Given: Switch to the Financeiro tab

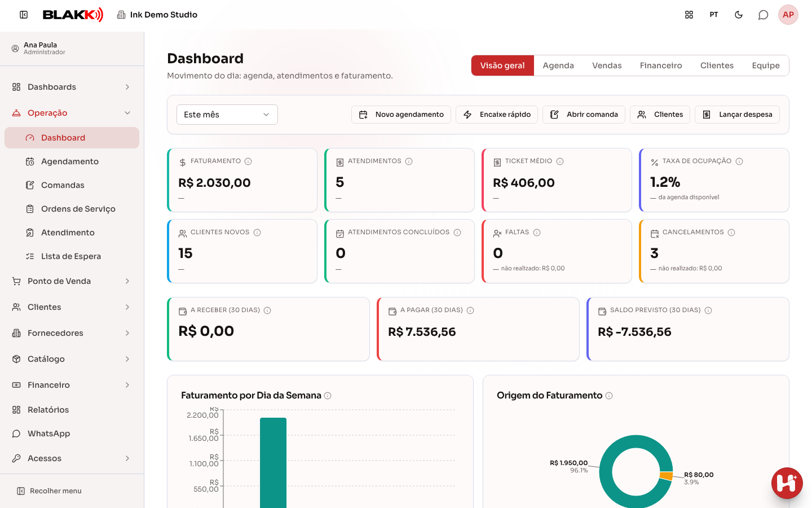Looking at the screenshot, I should (x=661, y=65).
